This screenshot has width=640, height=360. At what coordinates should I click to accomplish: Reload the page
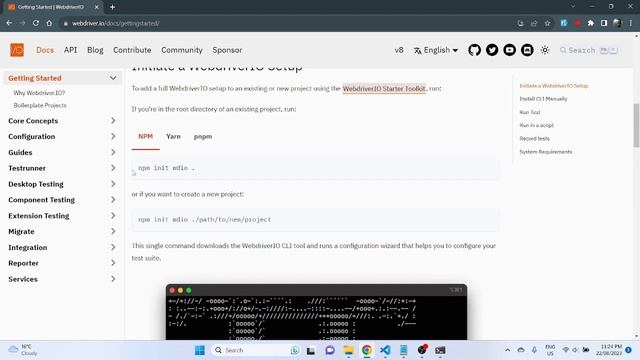pyautogui.click(x=36, y=23)
